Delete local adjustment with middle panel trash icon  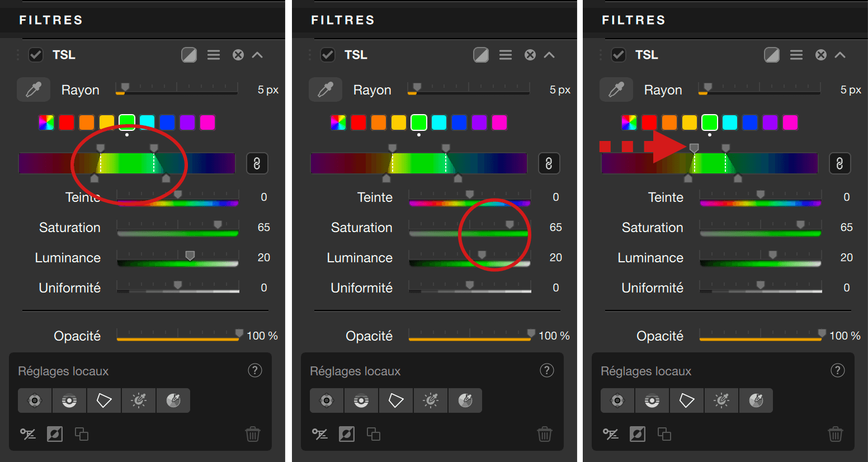(545, 434)
